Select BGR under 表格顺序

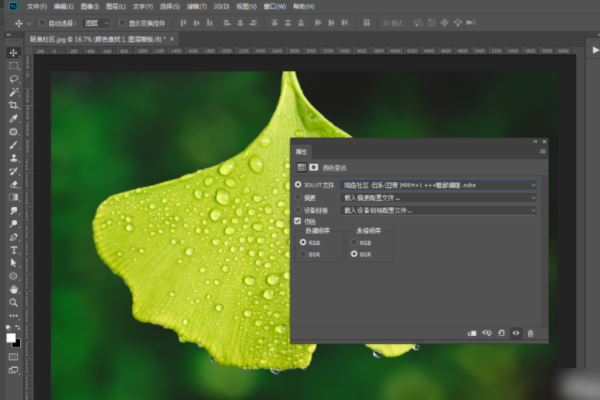tap(354, 254)
